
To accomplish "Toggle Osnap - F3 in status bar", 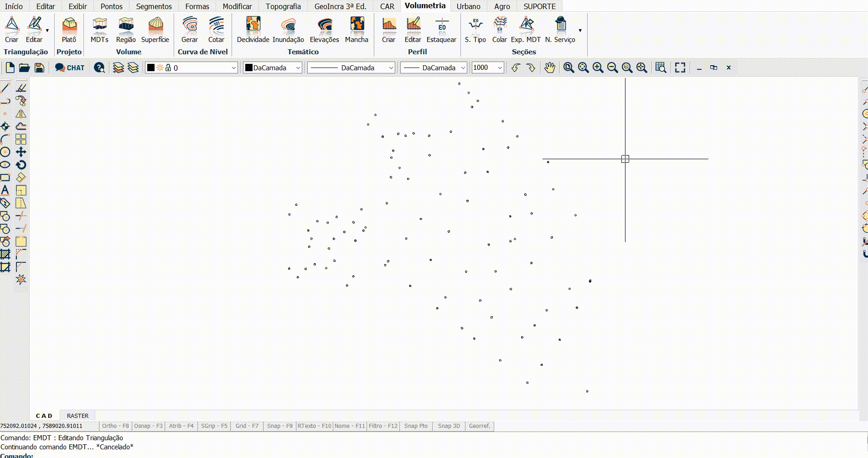I will 148,426.
